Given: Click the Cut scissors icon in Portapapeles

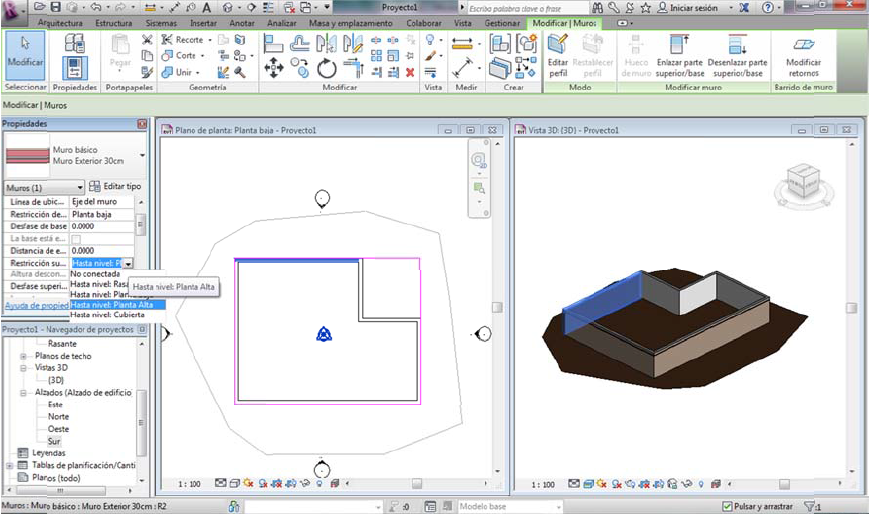Looking at the screenshot, I should [x=147, y=40].
